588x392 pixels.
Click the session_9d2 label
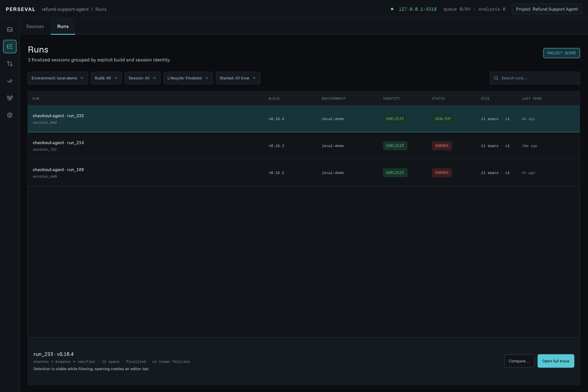pyautogui.click(x=45, y=122)
